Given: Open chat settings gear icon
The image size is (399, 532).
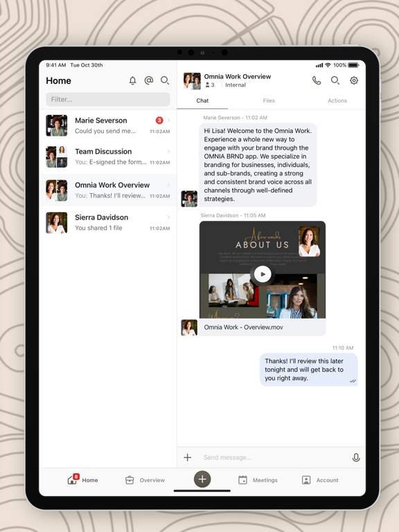Looking at the screenshot, I should (354, 80).
